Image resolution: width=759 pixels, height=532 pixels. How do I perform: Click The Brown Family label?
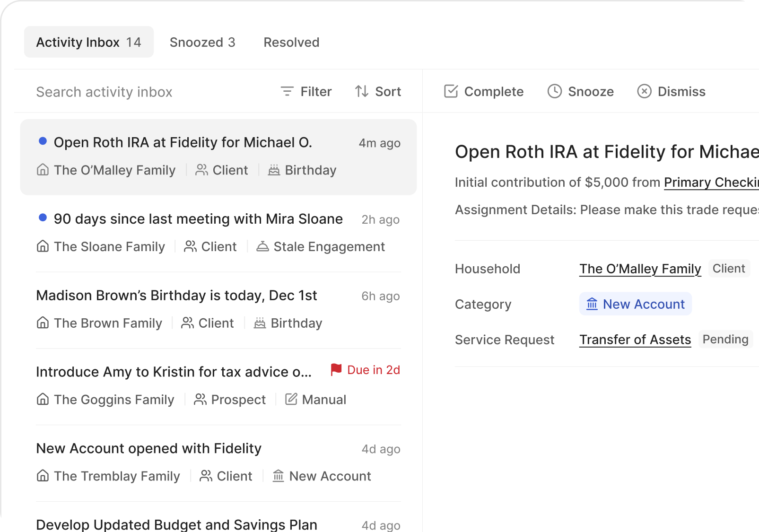[x=108, y=323]
